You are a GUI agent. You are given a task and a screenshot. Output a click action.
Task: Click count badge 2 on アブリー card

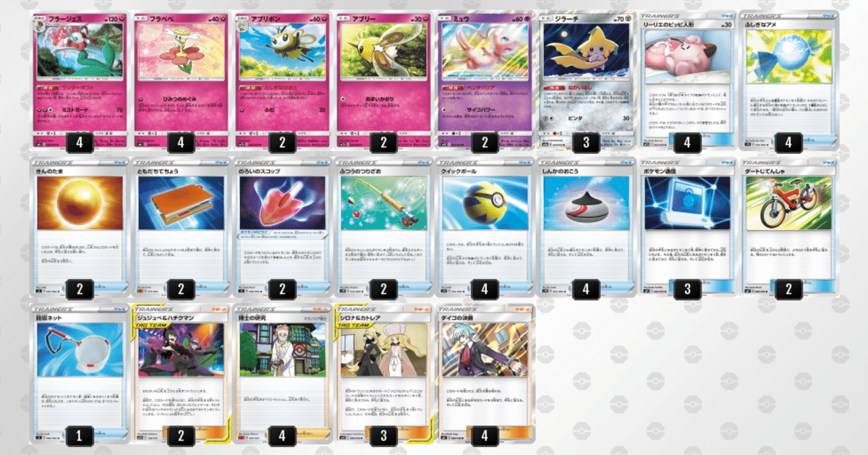[x=384, y=143]
